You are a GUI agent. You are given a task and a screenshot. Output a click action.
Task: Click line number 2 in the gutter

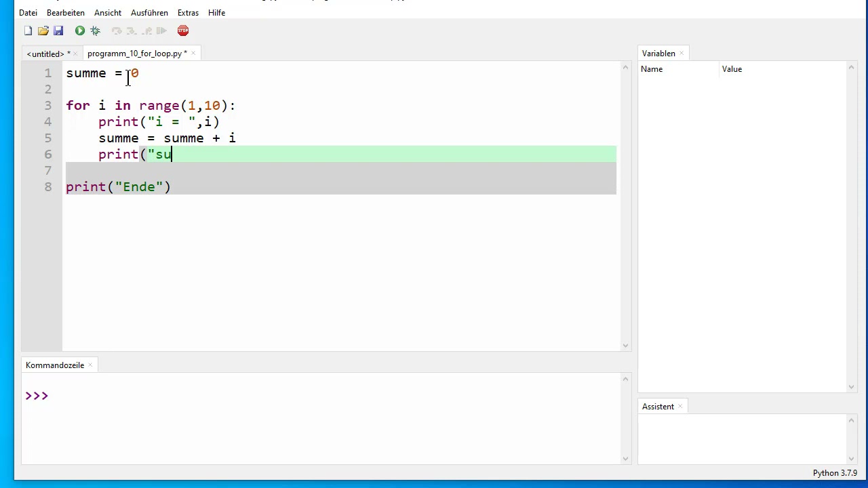pos(47,89)
